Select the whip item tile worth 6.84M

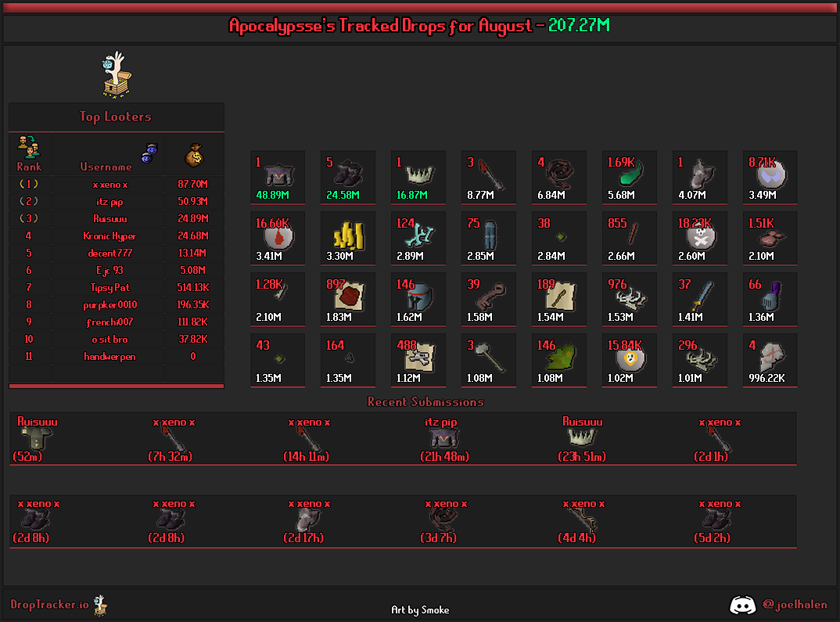[558, 178]
